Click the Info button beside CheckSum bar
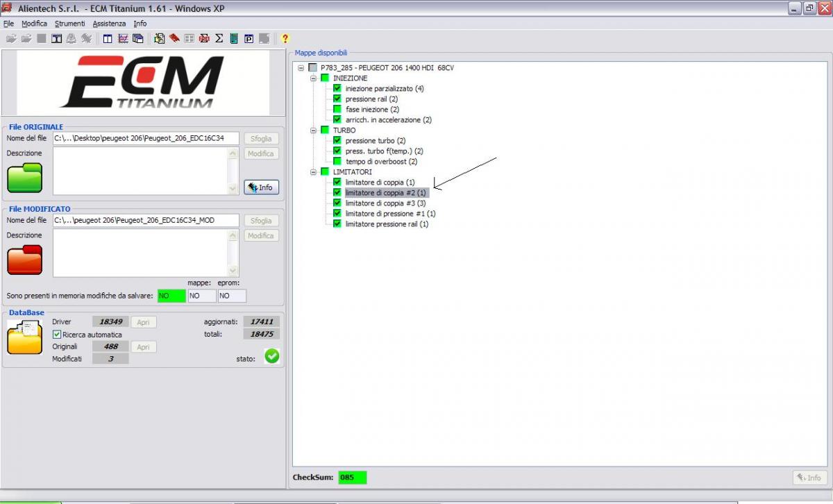 810,478
